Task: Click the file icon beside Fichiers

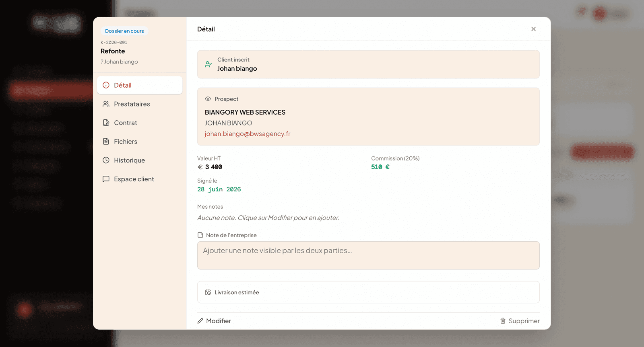Action: 106,142
